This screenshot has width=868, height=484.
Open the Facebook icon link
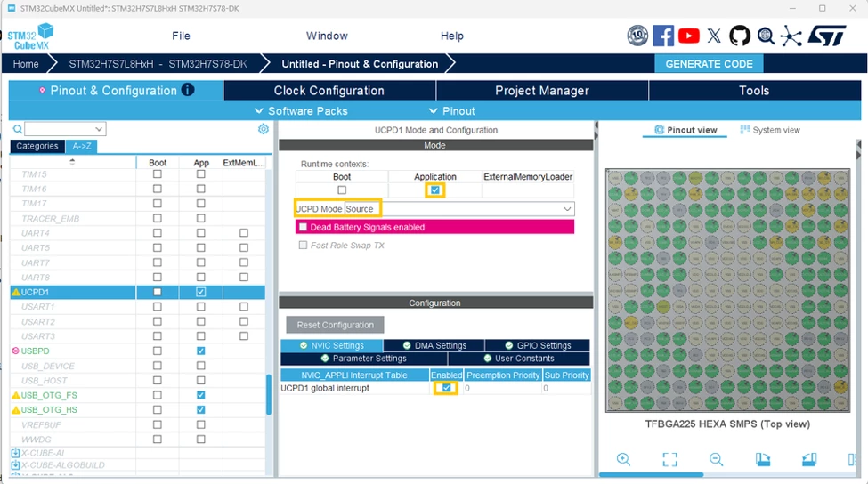tap(663, 36)
